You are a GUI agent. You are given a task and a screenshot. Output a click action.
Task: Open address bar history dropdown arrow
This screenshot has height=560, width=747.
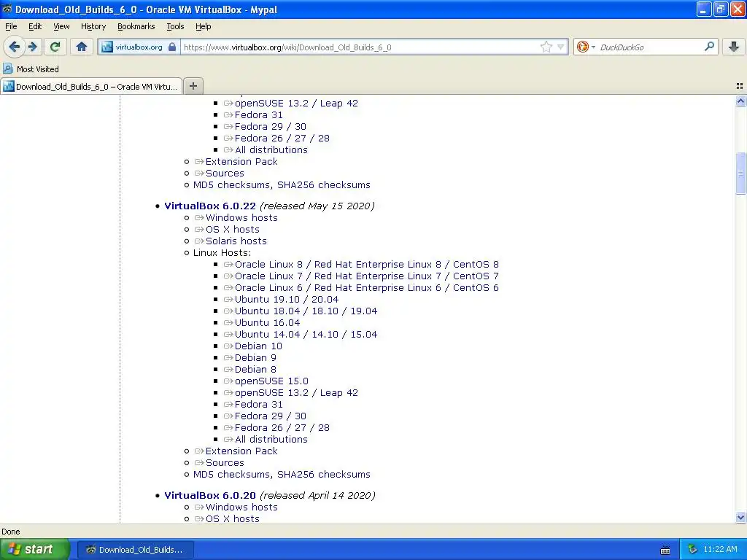pyautogui.click(x=561, y=47)
